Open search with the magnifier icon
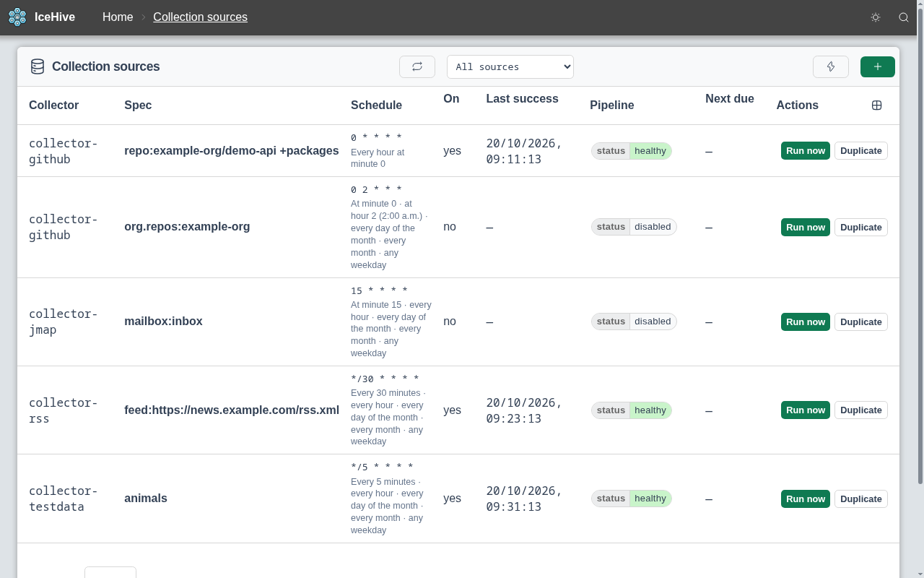The width and height of the screenshot is (924, 578). tap(904, 17)
